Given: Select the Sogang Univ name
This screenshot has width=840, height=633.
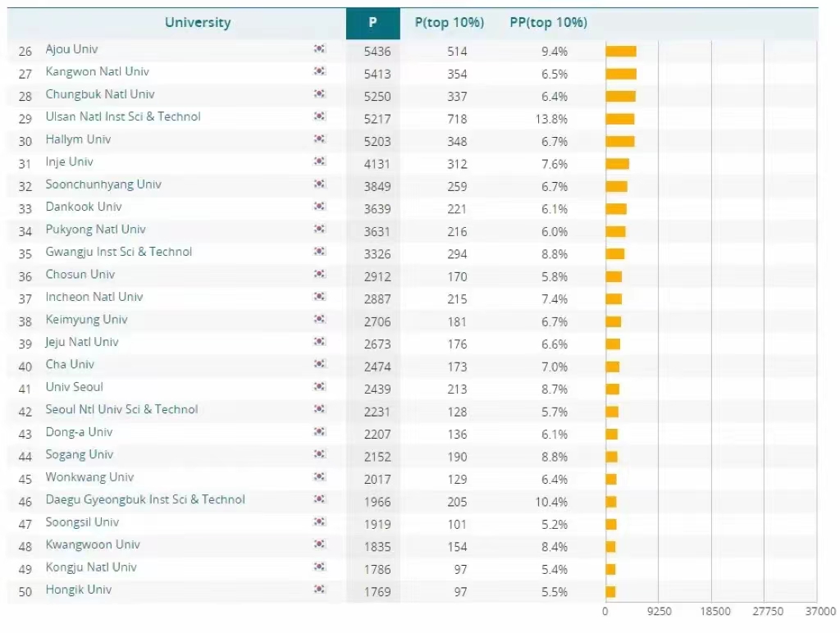Looking at the screenshot, I should [80, 455].
